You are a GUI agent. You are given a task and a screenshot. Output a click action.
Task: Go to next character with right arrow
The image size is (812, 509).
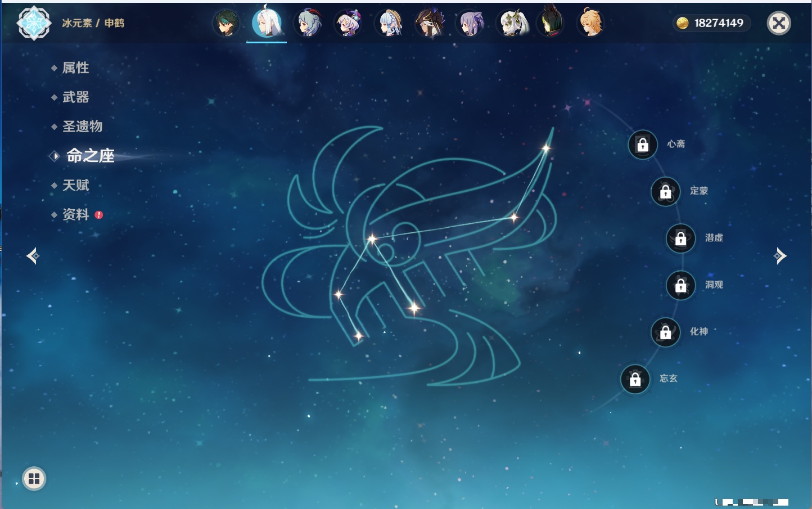780,256
